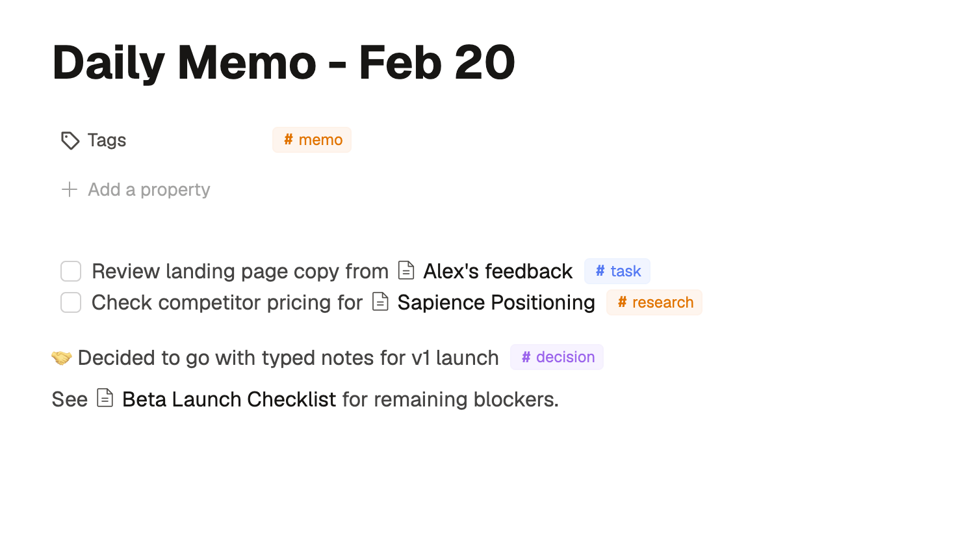The image size is (980, 545).
Task: Click the hash symbol in the memo tag
Action: point(289,139)
